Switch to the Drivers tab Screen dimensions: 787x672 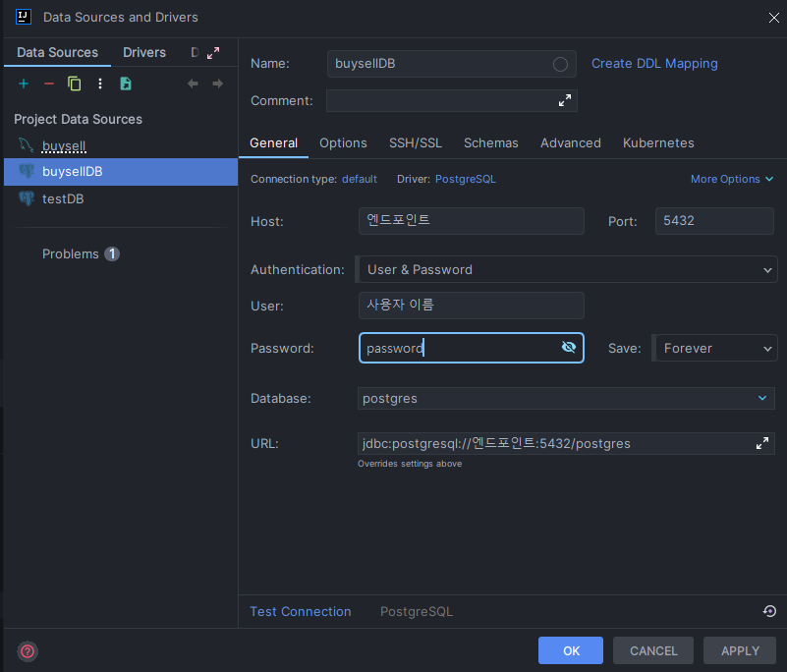pos(144,53)
